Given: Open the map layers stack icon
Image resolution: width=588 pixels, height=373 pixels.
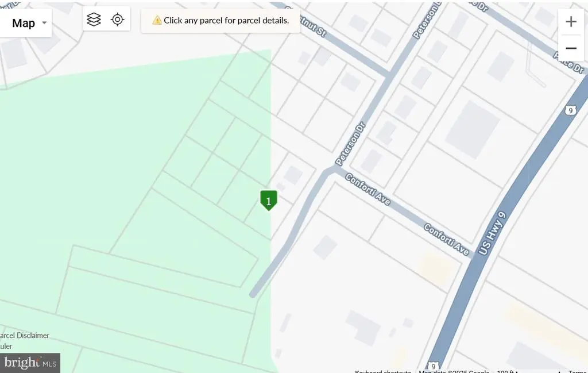Looking at the screenshot, I should pyautogui.click(x=94, y=19).
